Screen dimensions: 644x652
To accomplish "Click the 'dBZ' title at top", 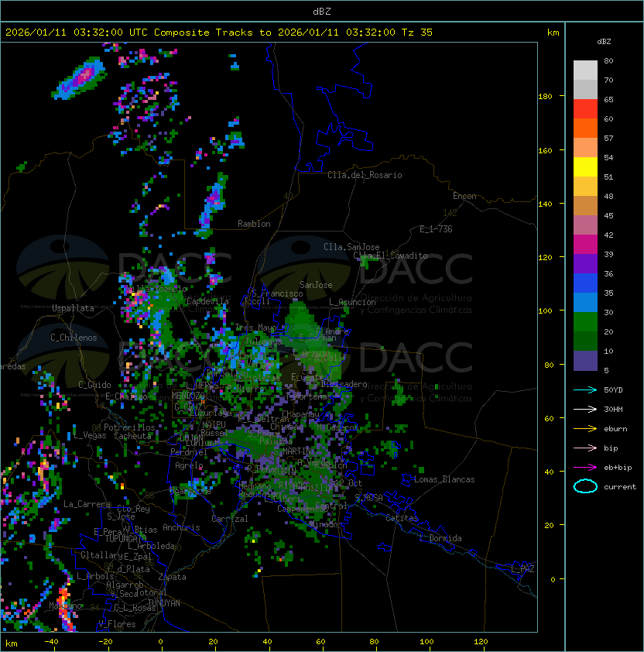I will click(x=322, y=11).
